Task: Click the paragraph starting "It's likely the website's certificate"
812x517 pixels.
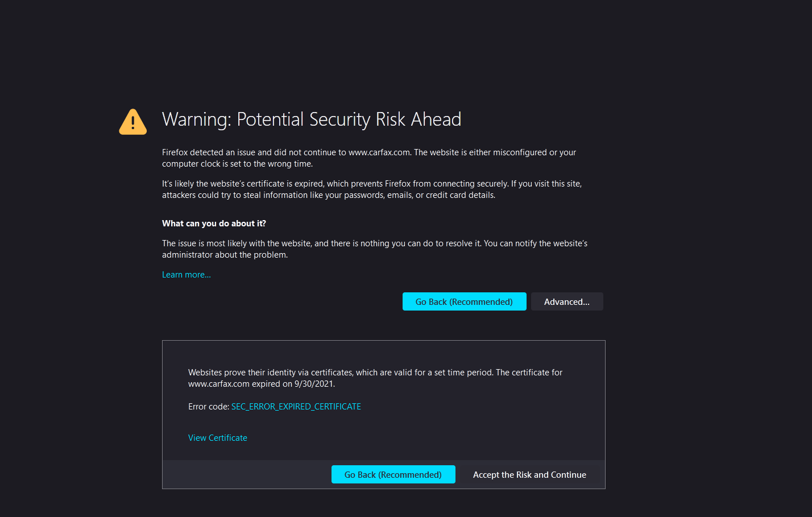Action: pos(371,184)
